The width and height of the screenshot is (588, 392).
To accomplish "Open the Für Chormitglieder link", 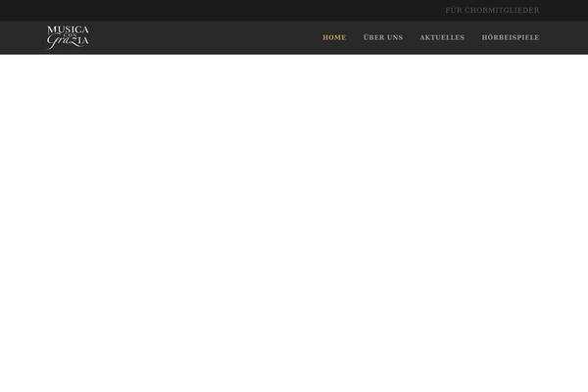I will (x=492, y=11).
